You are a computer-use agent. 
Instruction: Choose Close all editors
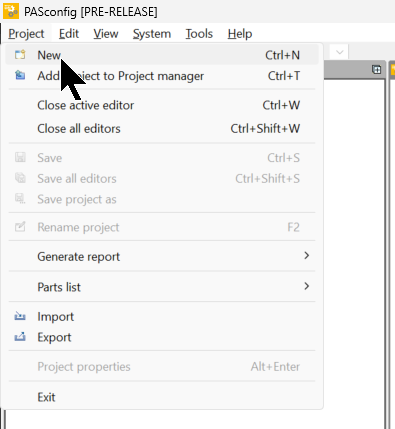point(162,128)
